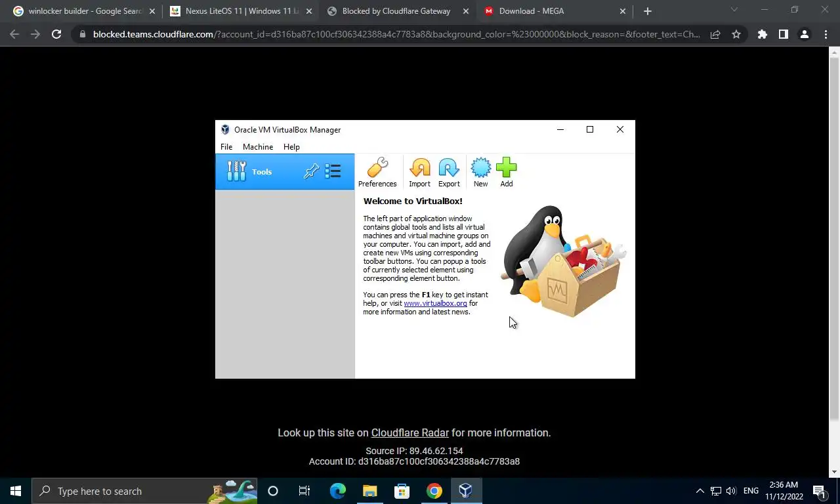
Task: Close the VirtualBox Manager window
Action: pos(620,129)
